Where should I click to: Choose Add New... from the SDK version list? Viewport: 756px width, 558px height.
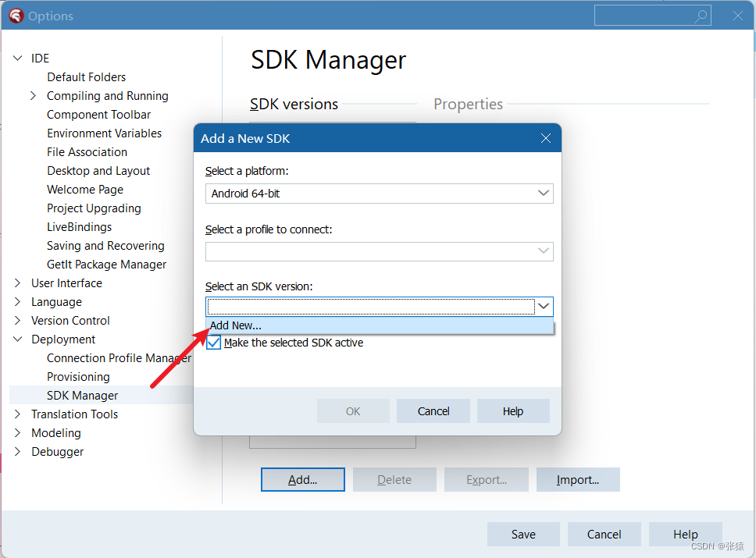(380, 325)
